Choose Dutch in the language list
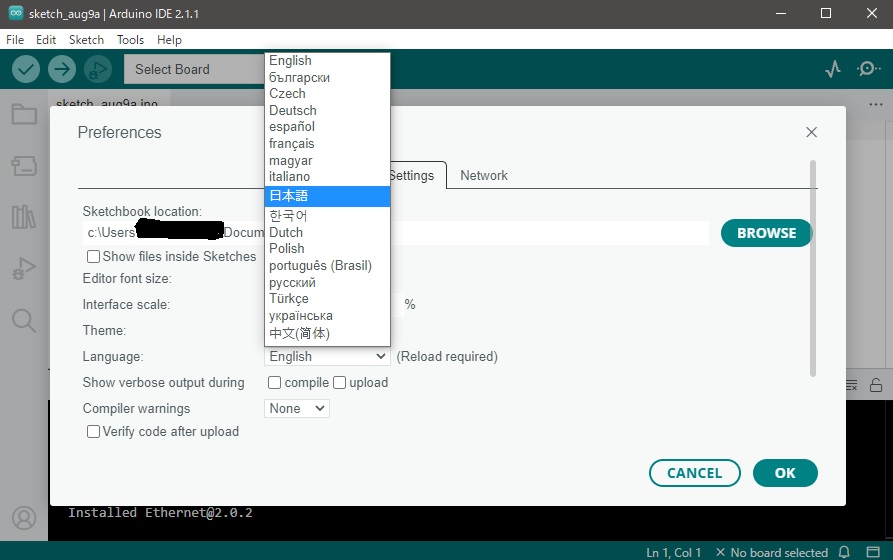Image resolution: width=893 pixels, height=560 pixels. tap(327, 232)
